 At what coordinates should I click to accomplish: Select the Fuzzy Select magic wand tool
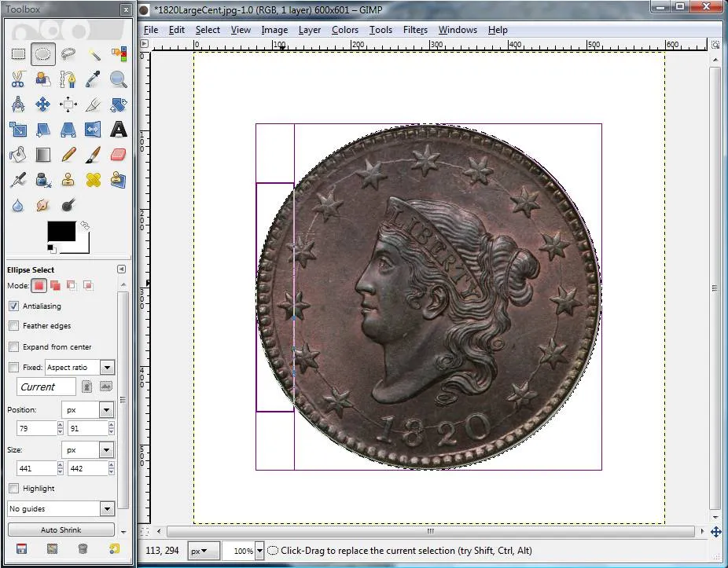click(94, 54)
